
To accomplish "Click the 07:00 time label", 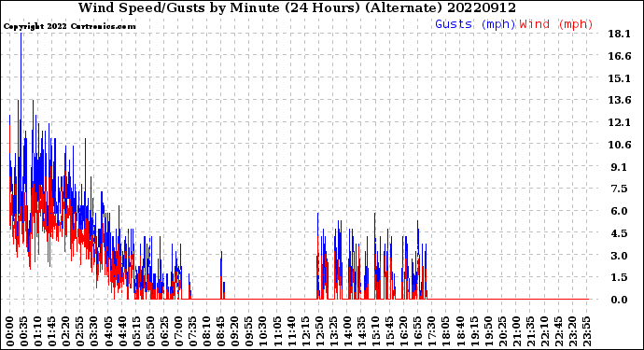I will pos(178,331).
